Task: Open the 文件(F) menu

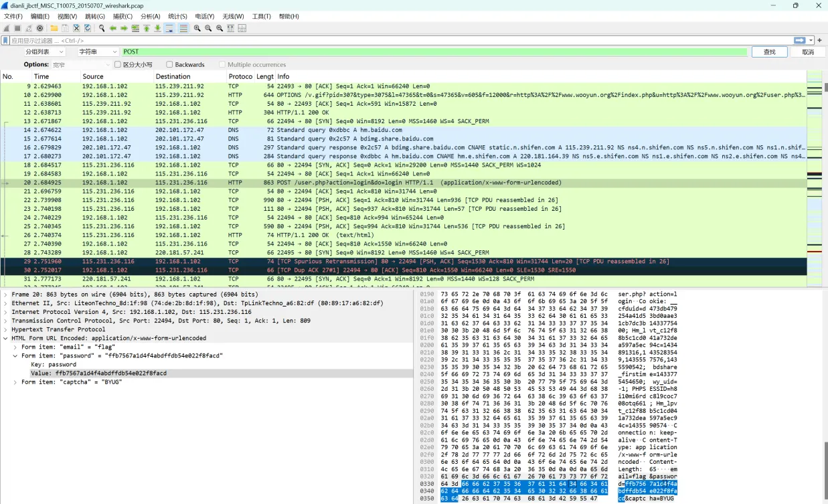Action: tap(13, 16)
